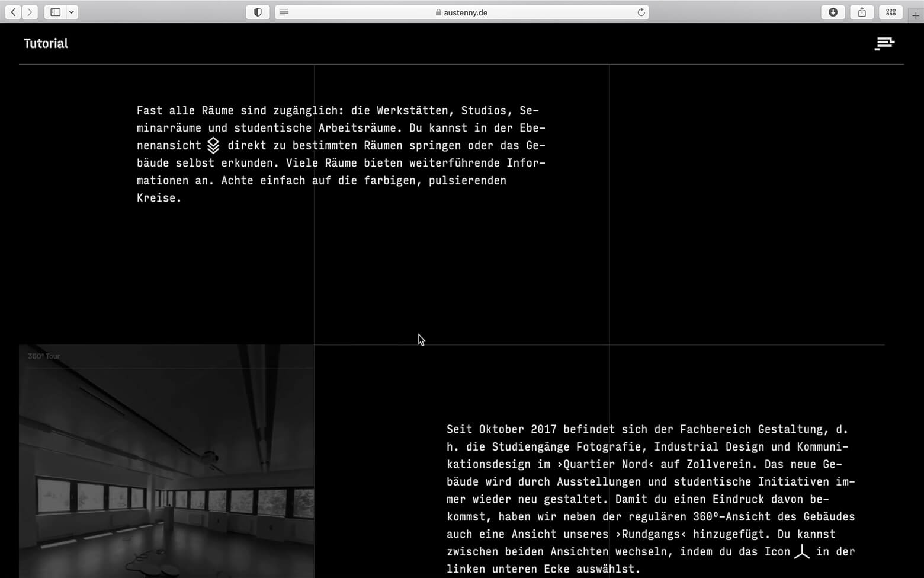This screenshot has height=578, width=924.
Task: Click the text 'linken unteren Ecke auswählst.'
Action: (x=544, y=569)
